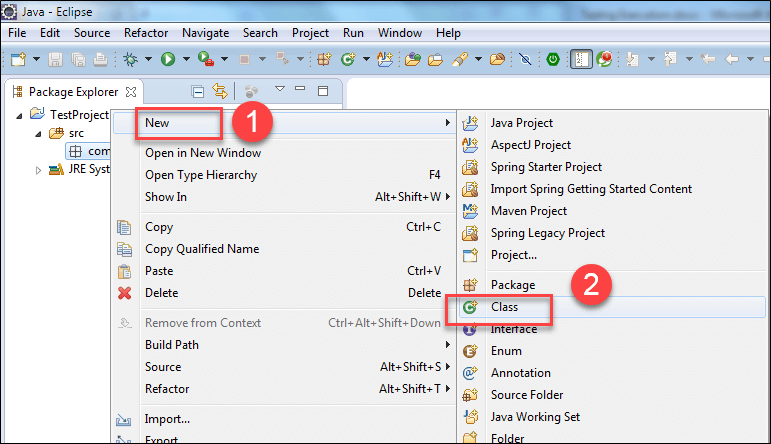Viewport: 771px width, 444px height.
Task: Open the New submenu entry
Action: pyautogui.click(x=157, y=123)
